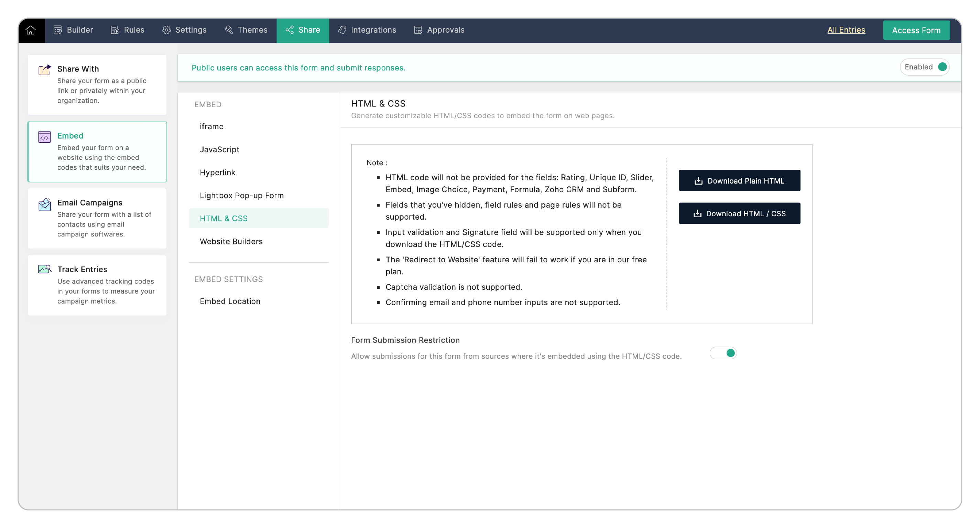Screen dimensions: 980x528
Task: Click Download Plain HTML button
Action: pyautogui.click(x=739, y=181)
